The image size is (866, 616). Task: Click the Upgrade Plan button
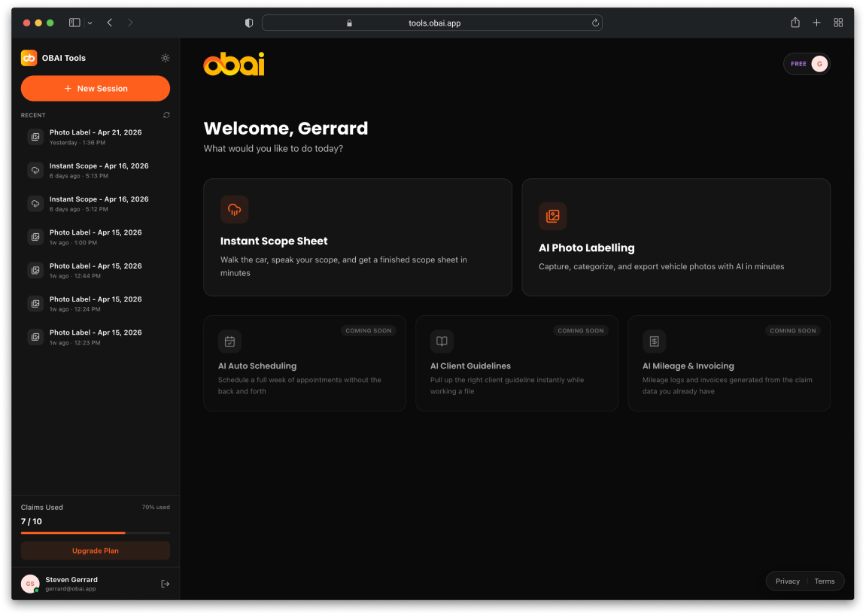96,551
